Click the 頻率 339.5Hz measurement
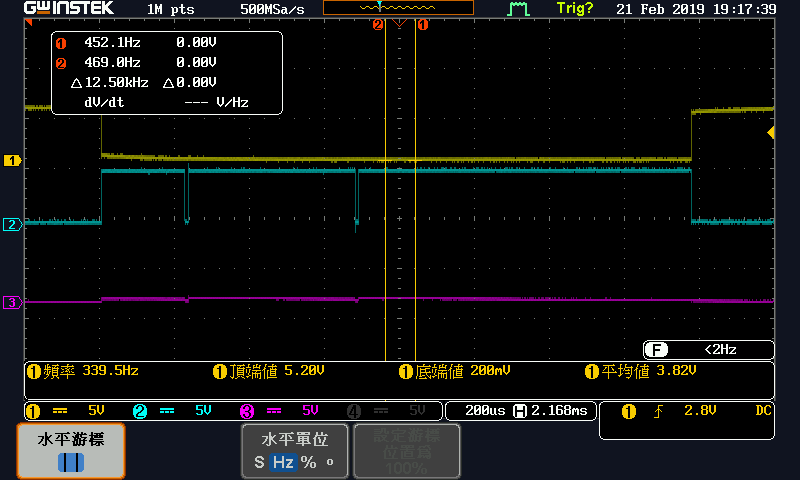Screen dimensions: 800x480 click(83, 371)
